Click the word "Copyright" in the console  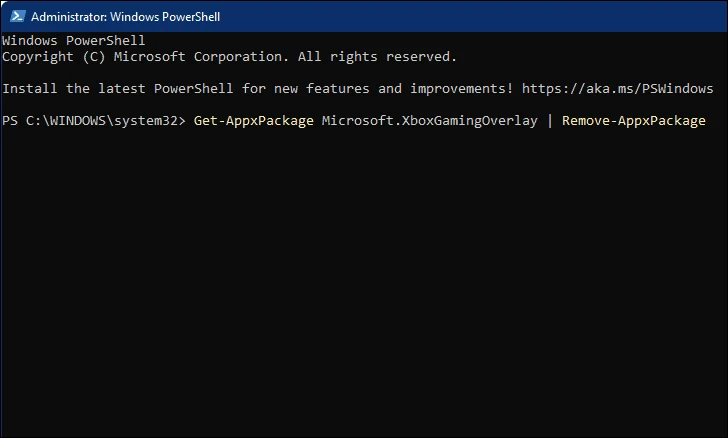(38, 57)
